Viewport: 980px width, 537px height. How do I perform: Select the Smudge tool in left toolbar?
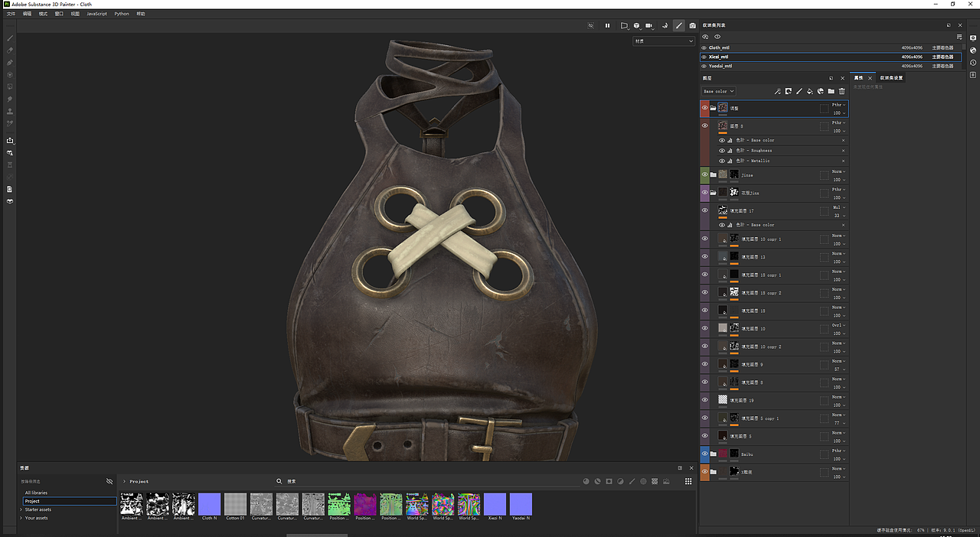point(10,99)
